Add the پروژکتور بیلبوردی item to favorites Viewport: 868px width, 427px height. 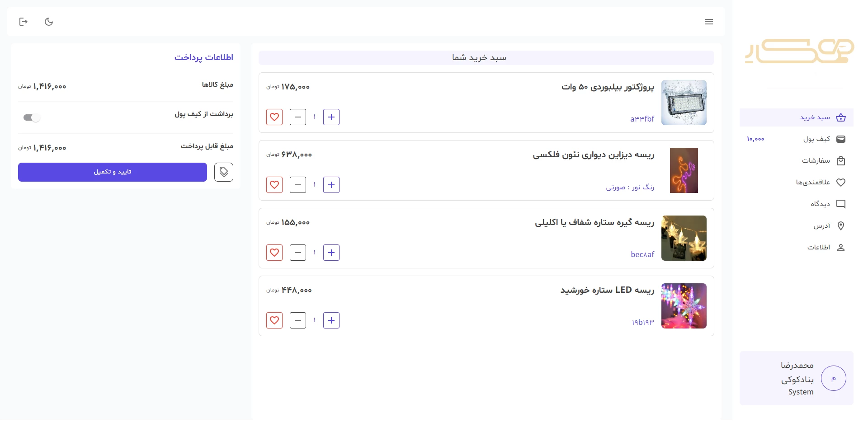click(274, 117)
